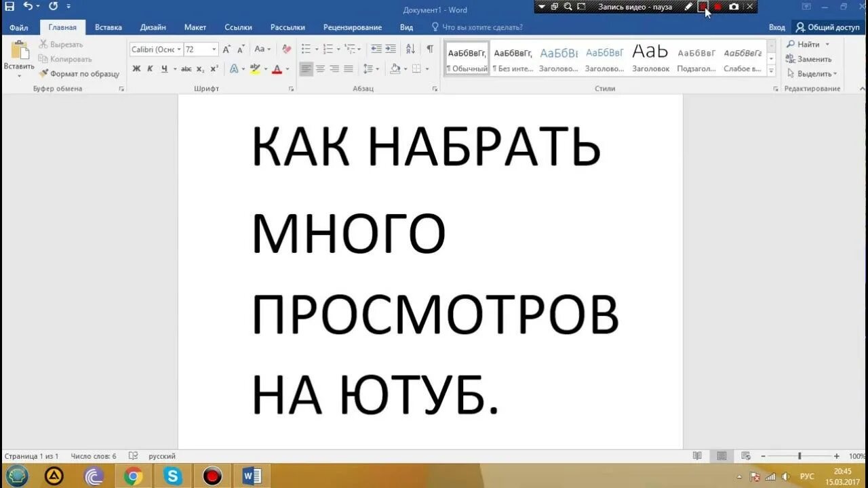Click the pencil draw icon in recorder bar

(688, 7)
